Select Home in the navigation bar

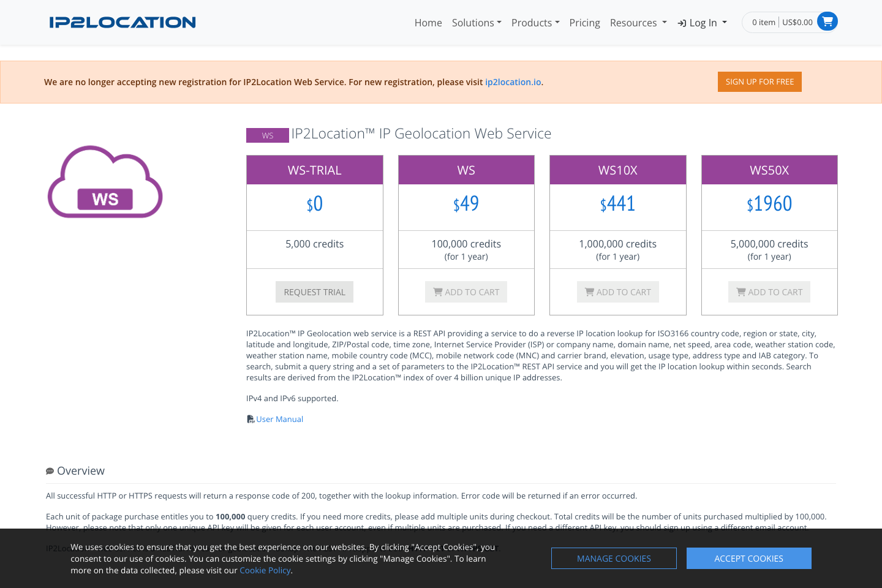pos(428,23)
